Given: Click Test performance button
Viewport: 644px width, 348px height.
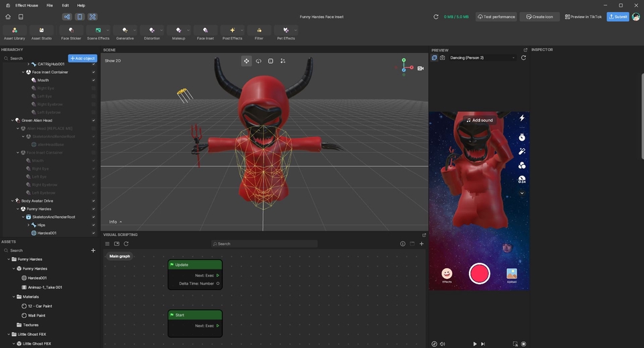Looking at the screenshot, I should [x=496, y=17].
